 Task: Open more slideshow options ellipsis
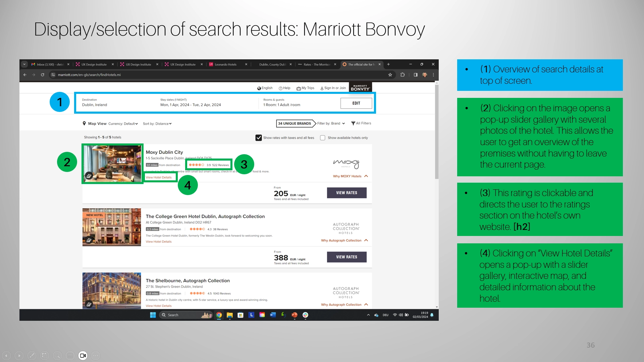96,356
